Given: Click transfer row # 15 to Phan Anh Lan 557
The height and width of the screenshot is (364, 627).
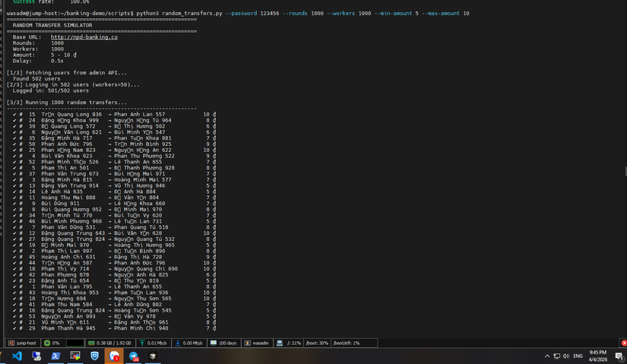Looking at the screenshot, I should click(114, 115).
